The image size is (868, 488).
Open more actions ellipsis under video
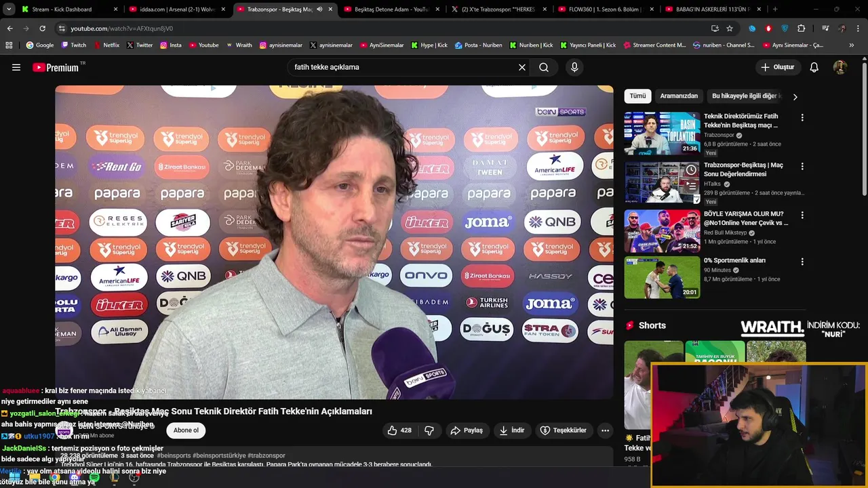pyautogui.click(x=605, y=430)
